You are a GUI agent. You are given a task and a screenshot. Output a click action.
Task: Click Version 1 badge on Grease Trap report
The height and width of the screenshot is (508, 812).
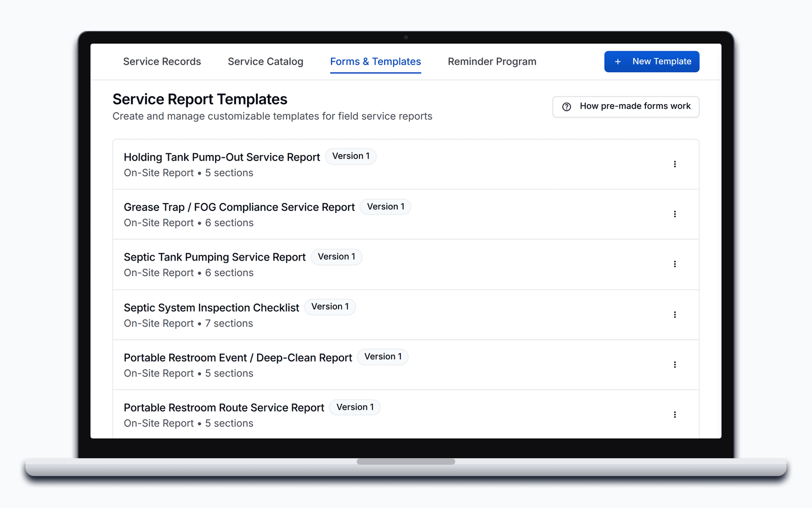pyautogui.click(x=386, y=207)
